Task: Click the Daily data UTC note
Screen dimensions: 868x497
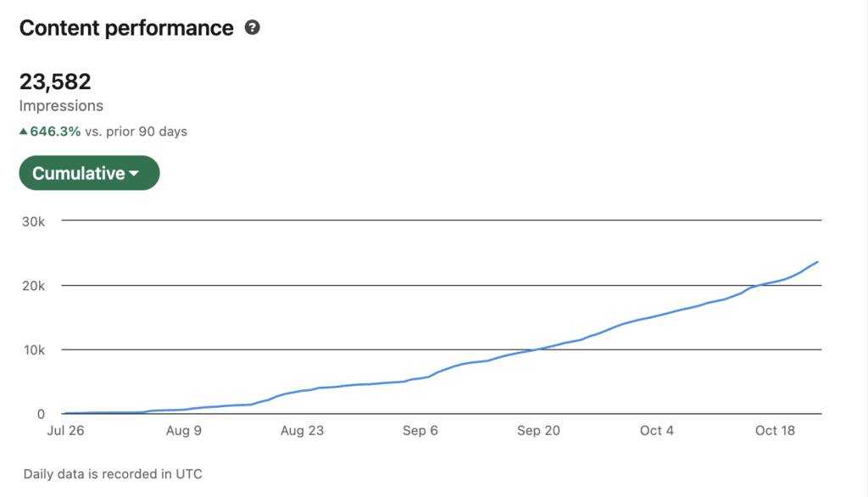Action: [113, 474]
